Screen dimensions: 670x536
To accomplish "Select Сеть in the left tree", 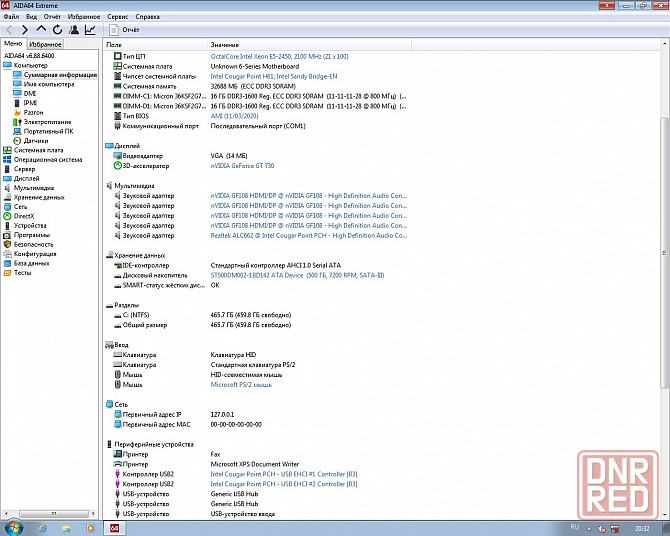I will [x=16, y=206].
